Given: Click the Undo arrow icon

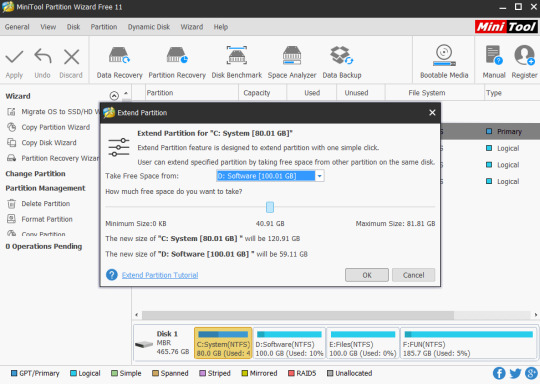Looking at the screenshot, I should tap(43, 56).
